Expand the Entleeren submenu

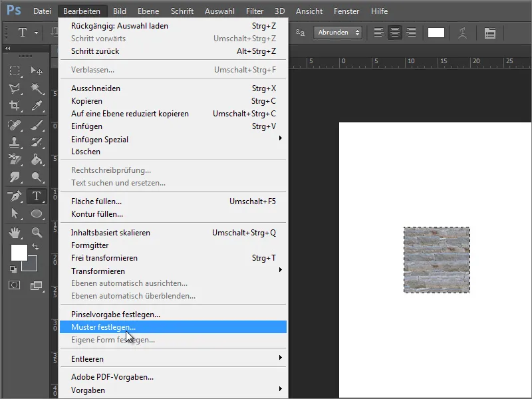coord(174,358)
